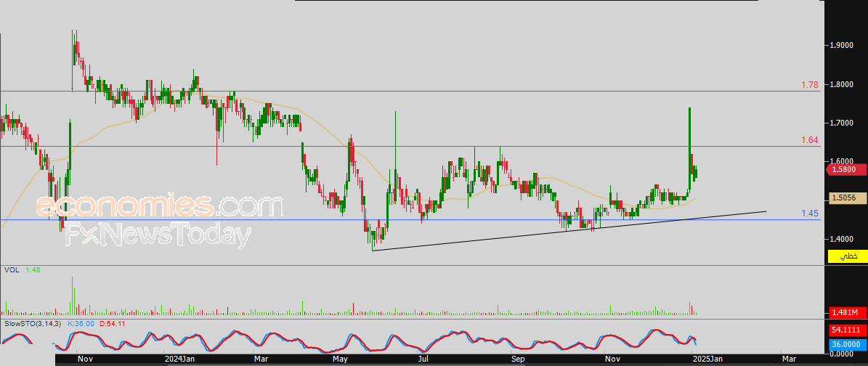Click the VOL indicator label

pos(11,269)
